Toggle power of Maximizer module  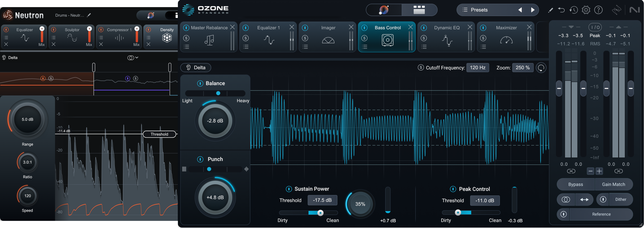pos(483,28)
